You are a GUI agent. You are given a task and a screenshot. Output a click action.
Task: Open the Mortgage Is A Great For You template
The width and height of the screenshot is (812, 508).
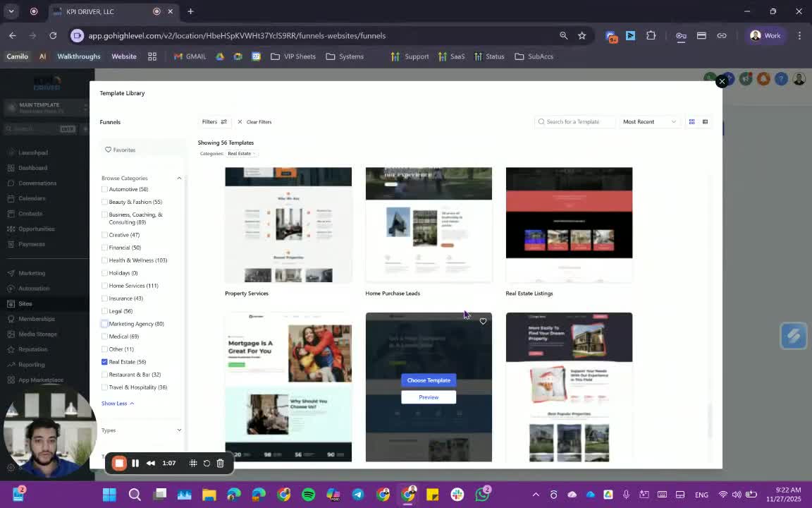pyautogui.click(x=288, y=387)
